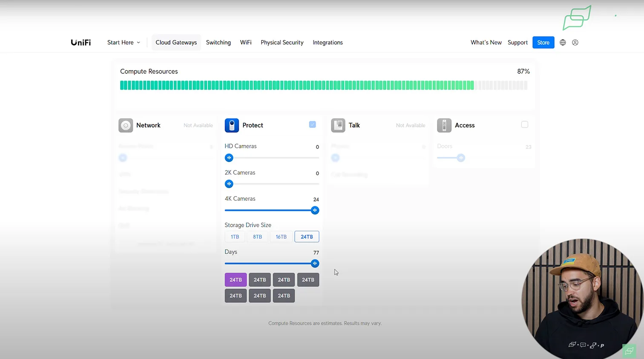Click the Access application icon
Image resolution: width=644 pixels, height=359 pixels.
coord(444,125)
